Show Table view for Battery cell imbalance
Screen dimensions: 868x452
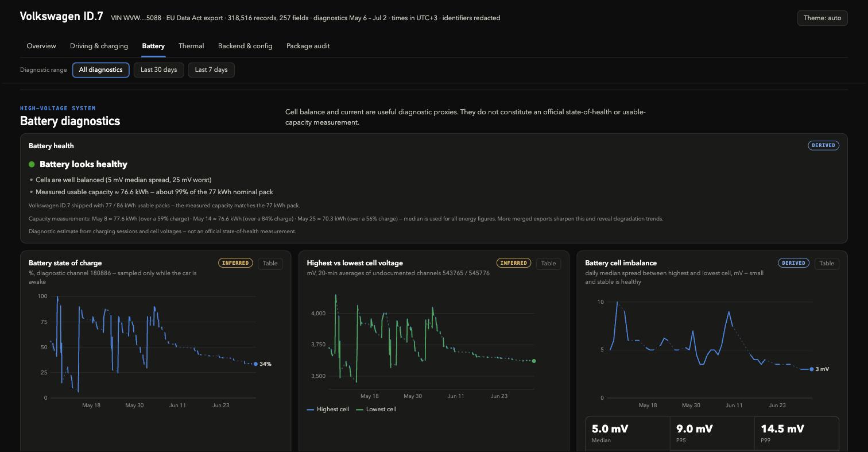[827, 264]
